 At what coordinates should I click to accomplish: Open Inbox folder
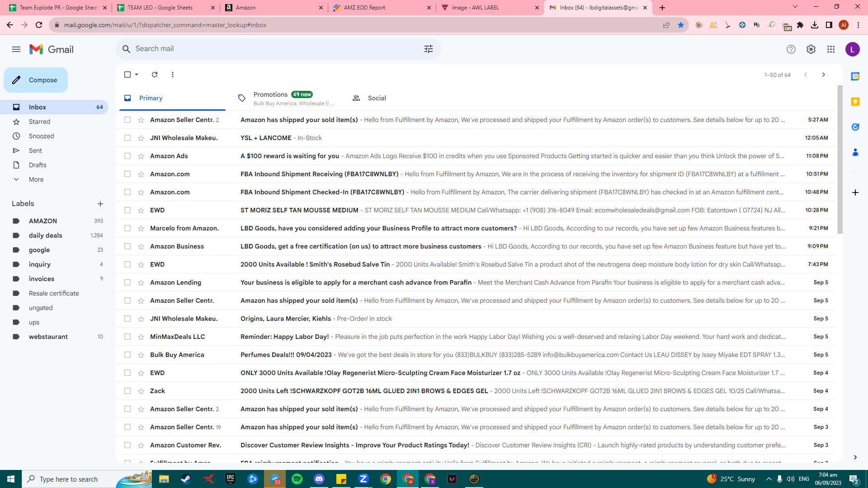tap(54, 107)
